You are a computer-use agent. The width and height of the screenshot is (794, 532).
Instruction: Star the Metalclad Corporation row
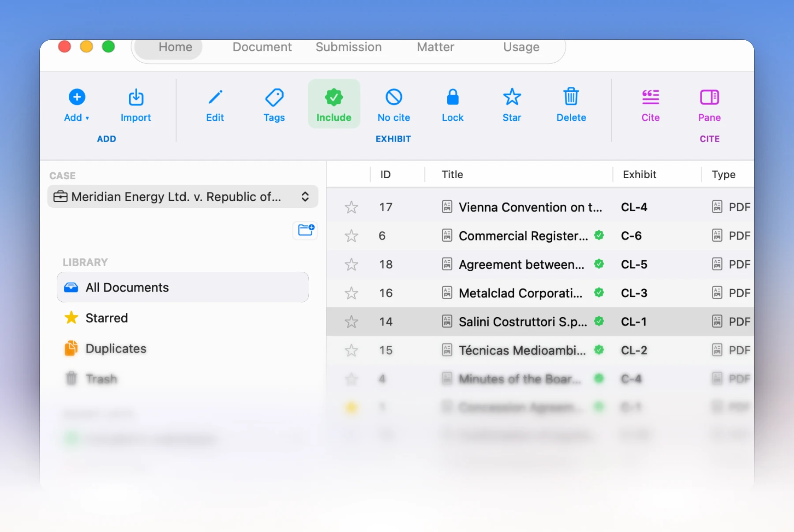(352, 293)
